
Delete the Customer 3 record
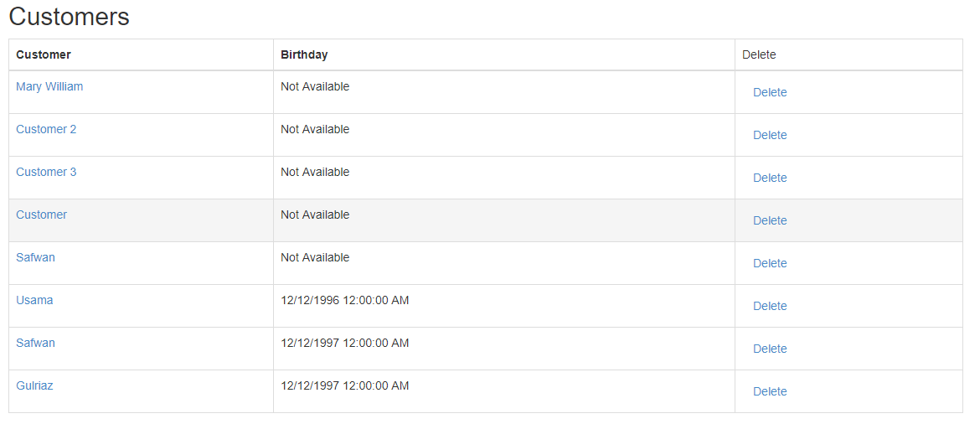[770, 178]
